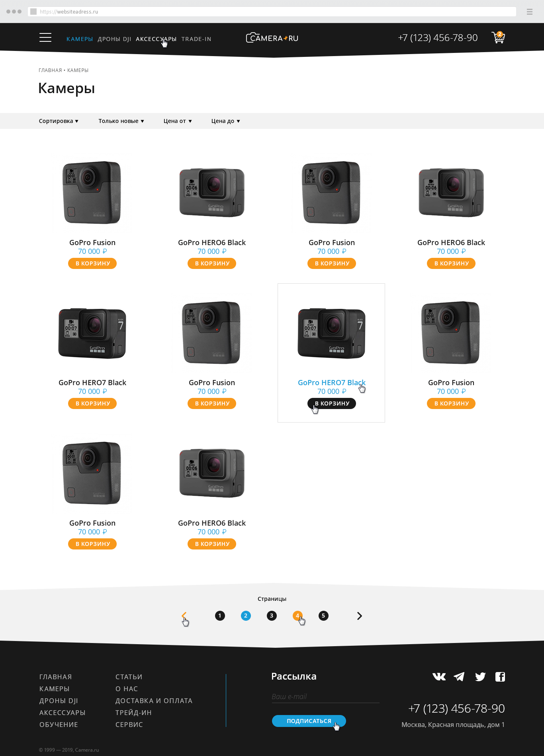Select TRADE-IN in top navigation

coord(196,39)
